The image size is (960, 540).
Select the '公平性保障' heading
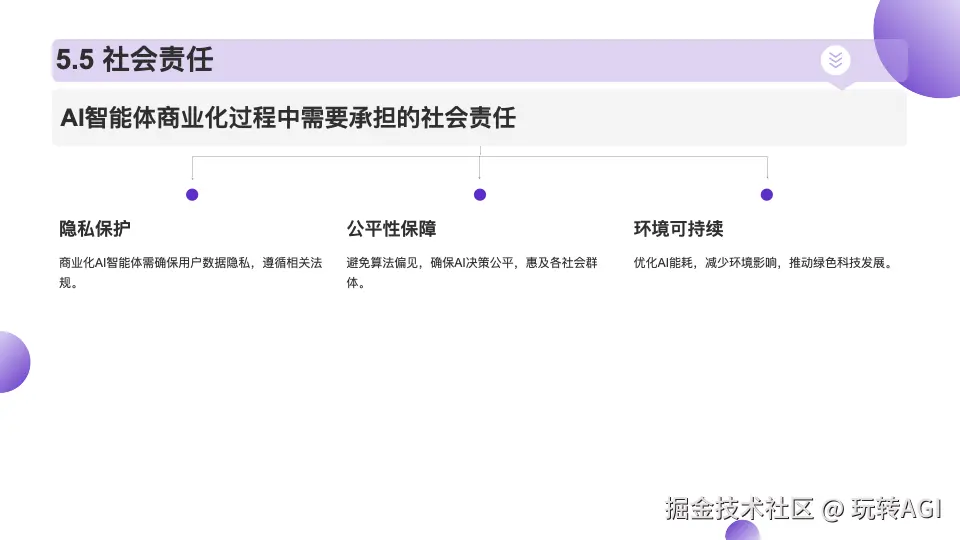[391, 229]
